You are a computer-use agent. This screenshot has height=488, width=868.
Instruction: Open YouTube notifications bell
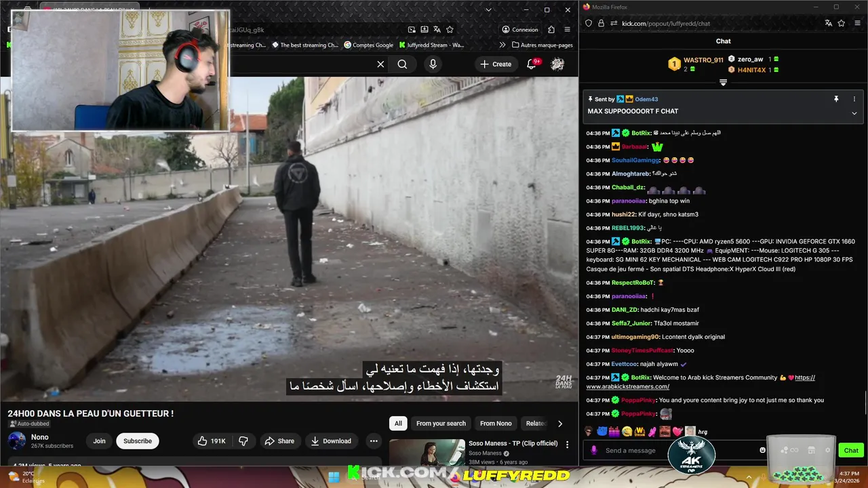(x=532, y=64)
